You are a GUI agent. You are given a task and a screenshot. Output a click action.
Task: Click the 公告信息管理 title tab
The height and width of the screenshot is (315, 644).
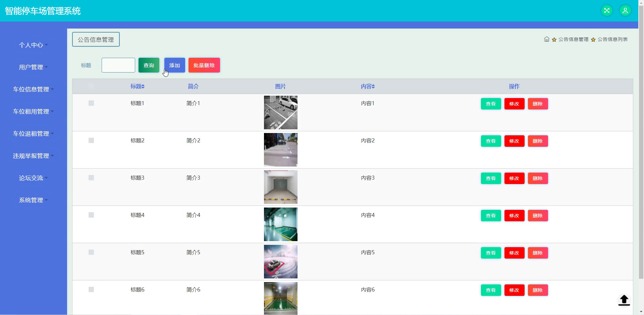coord(96,39)
